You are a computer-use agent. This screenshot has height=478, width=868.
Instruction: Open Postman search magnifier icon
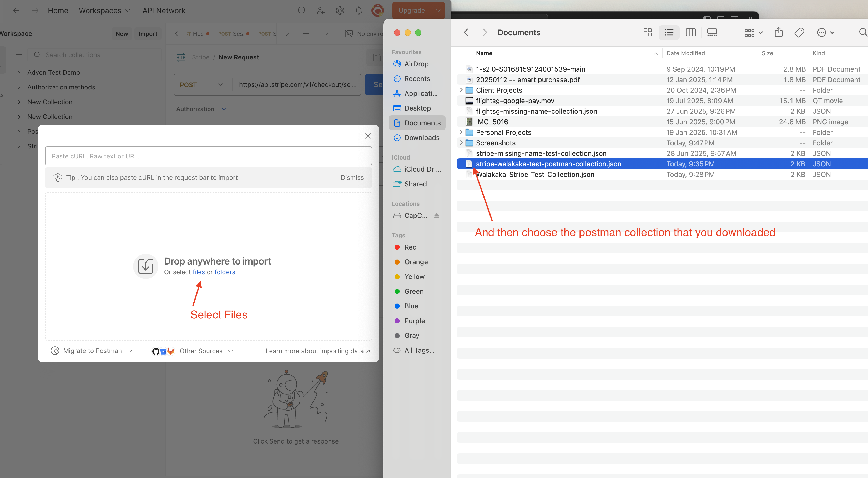click(x=302, y=11)
